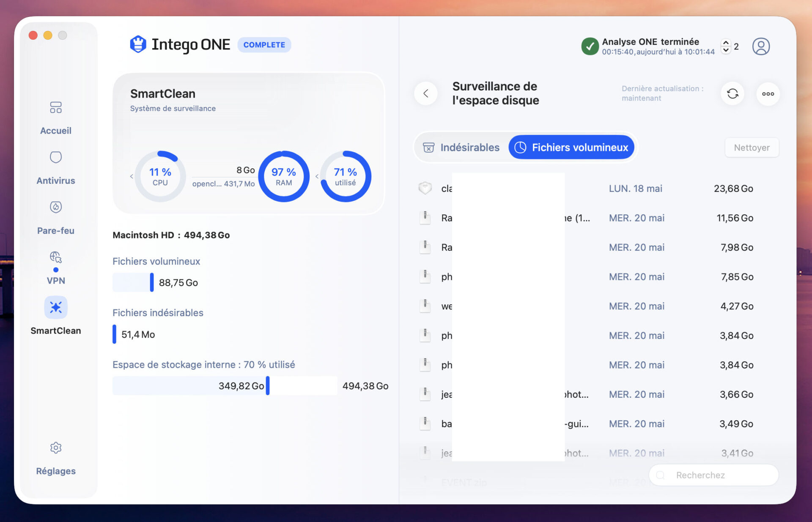Click the Fichiers indésirables heading
The height and width of the screenshot is (522, 812).
[x=158, y=313]
